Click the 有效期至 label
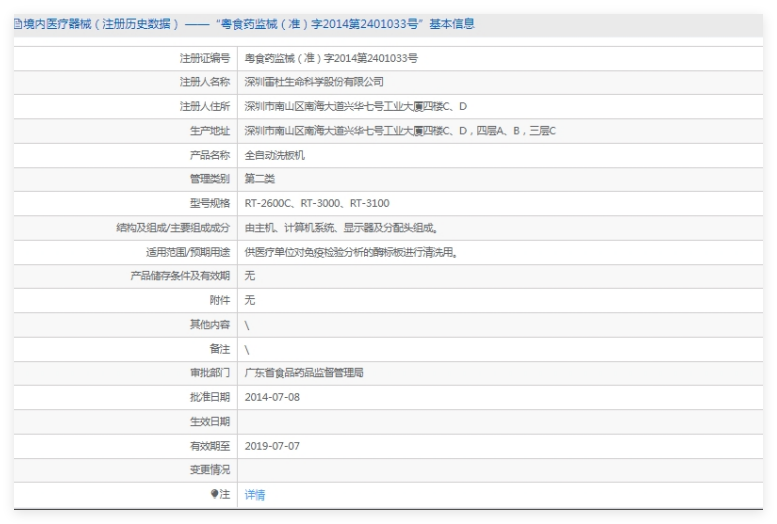This screenshot has height=524, width=777. coord(210,446)
